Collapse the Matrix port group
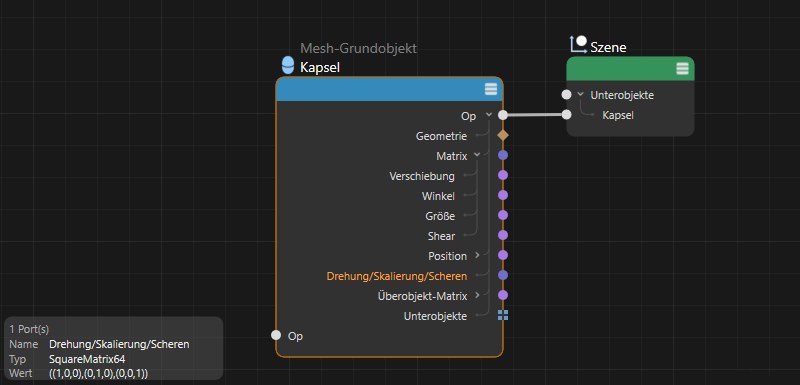Screen dimensions: 800x385 (477, 155)
